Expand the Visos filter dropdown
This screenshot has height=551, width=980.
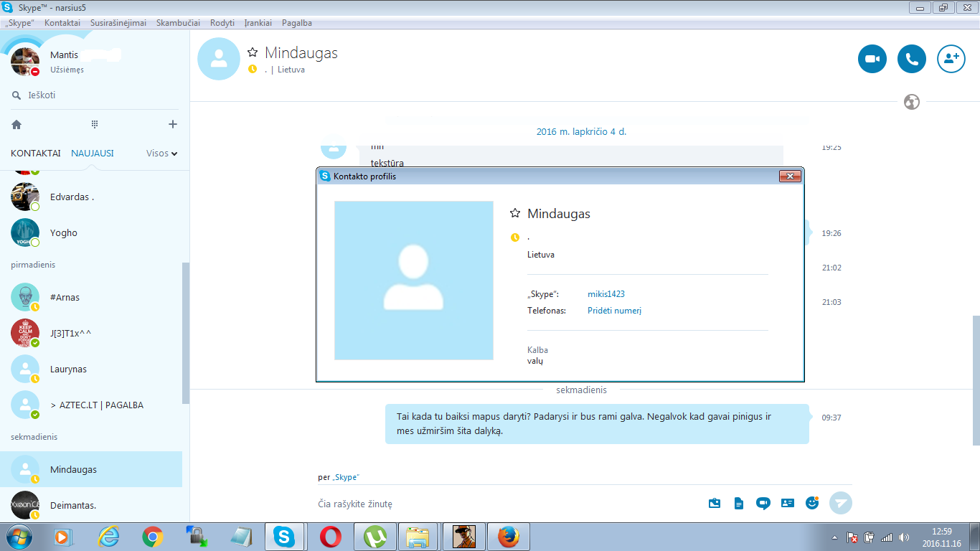pyautogui.click(x=162, y=153)
